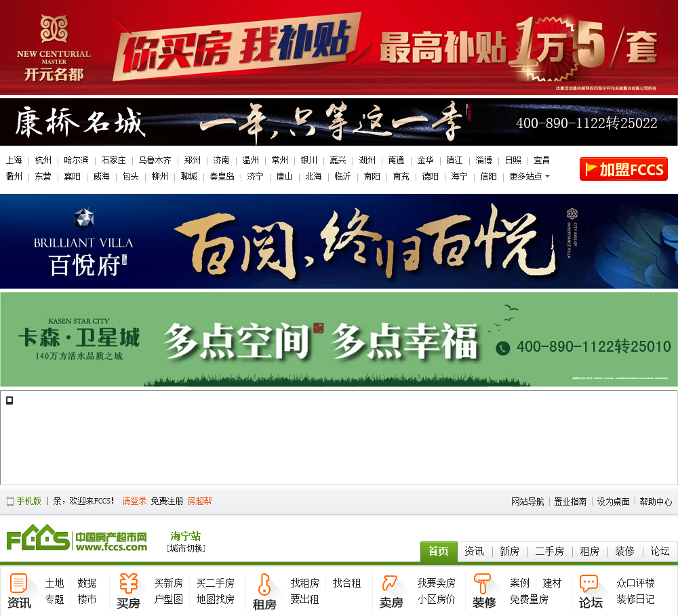This screenshot has width=678, height=616.
Task: Open the 户型图 floor plans link
Action: [169, 600]
